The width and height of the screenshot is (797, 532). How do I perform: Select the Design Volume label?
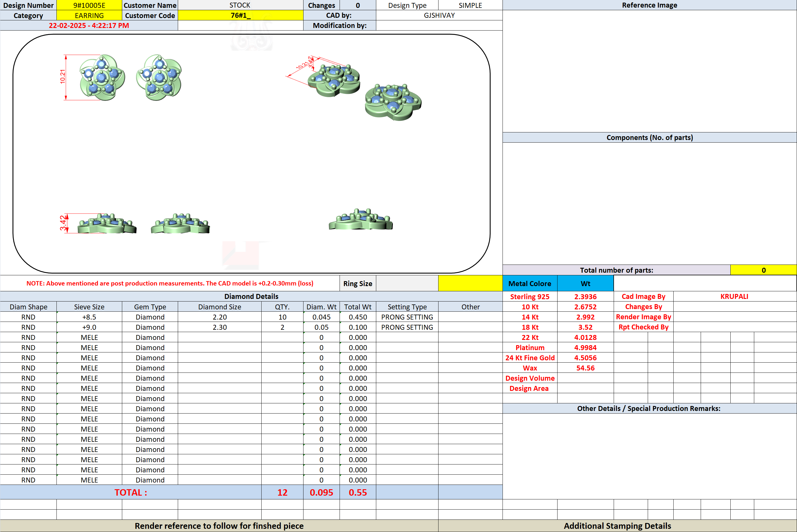click(x=530, y=378)
